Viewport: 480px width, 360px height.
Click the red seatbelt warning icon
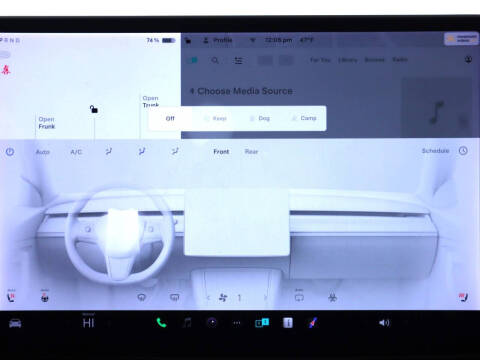6,70
